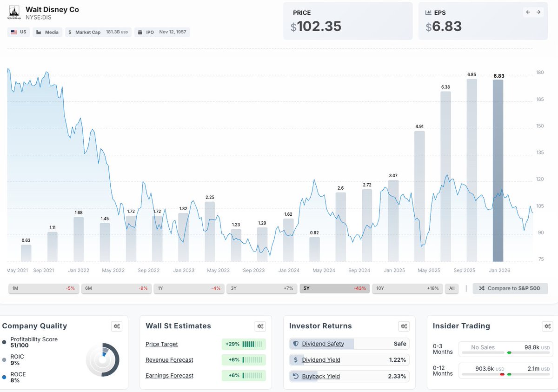Select the 6M time range

(x=116, y=288)
